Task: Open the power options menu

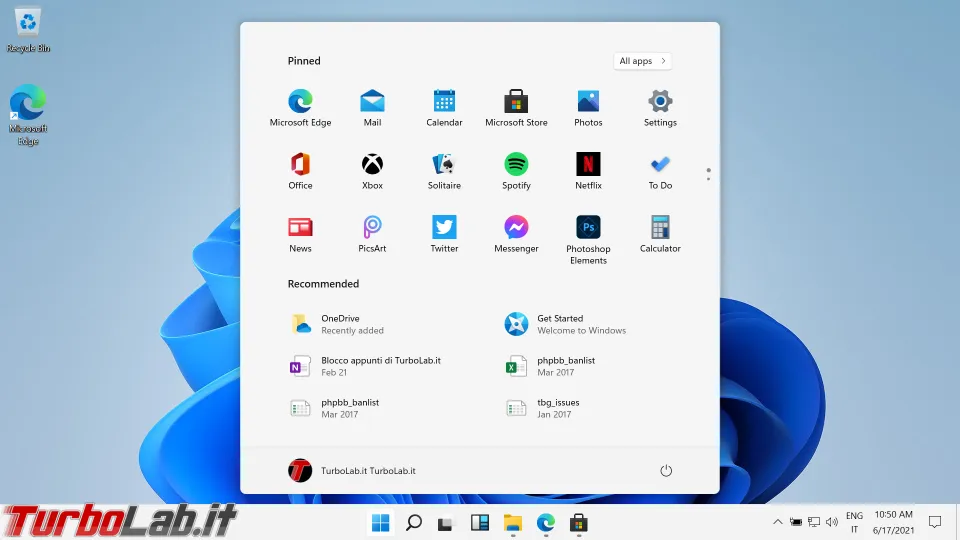Action: (666, 470)
